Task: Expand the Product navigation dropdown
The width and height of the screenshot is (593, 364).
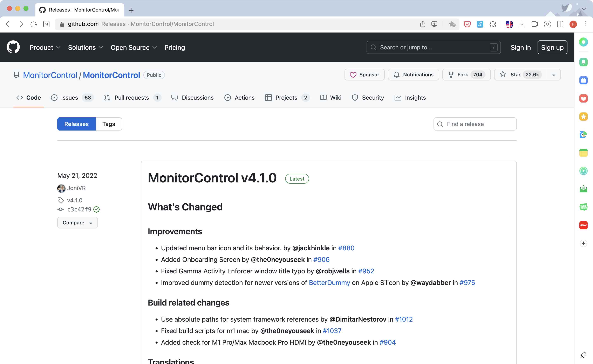Action: coord(45,47)
